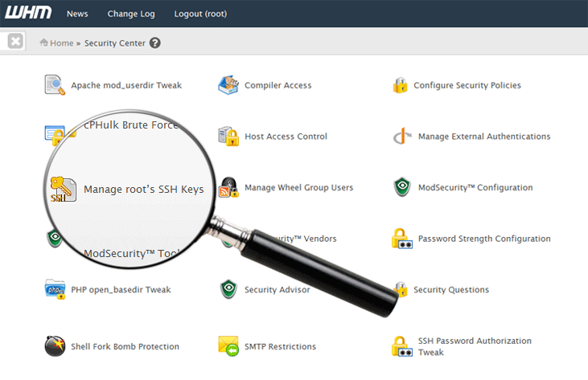
Task: Open Security Advisor link
Action: [x=278, y=290]
